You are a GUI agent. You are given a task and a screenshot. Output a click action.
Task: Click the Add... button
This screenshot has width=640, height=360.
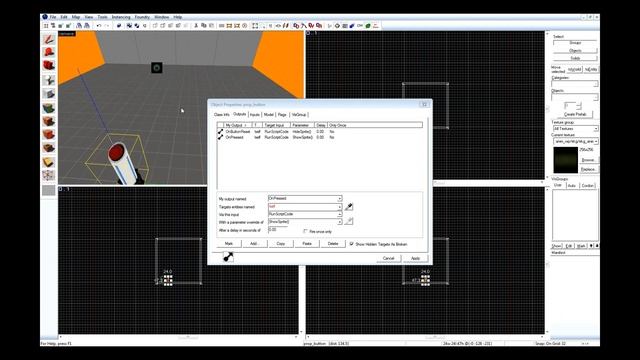(255, 244)
